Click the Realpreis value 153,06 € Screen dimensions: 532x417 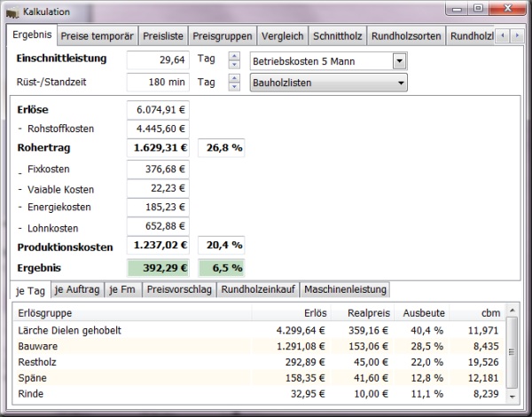click(369, 346)
